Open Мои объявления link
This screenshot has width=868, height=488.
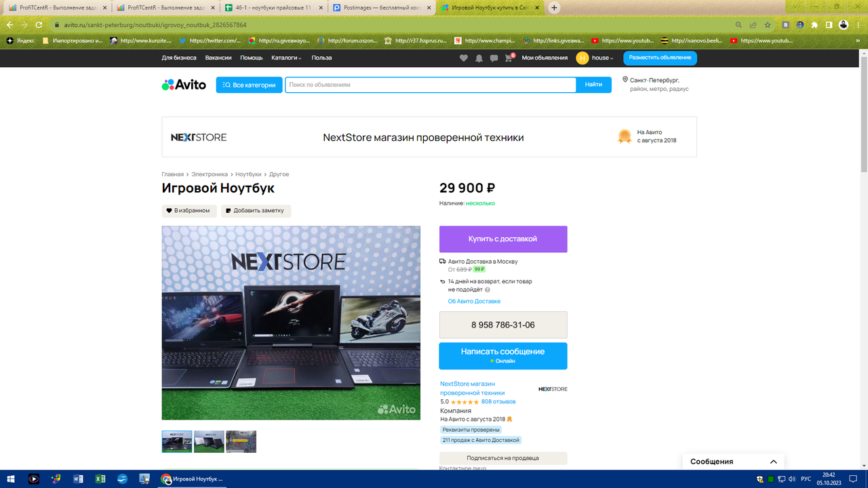tap(545, 58)
